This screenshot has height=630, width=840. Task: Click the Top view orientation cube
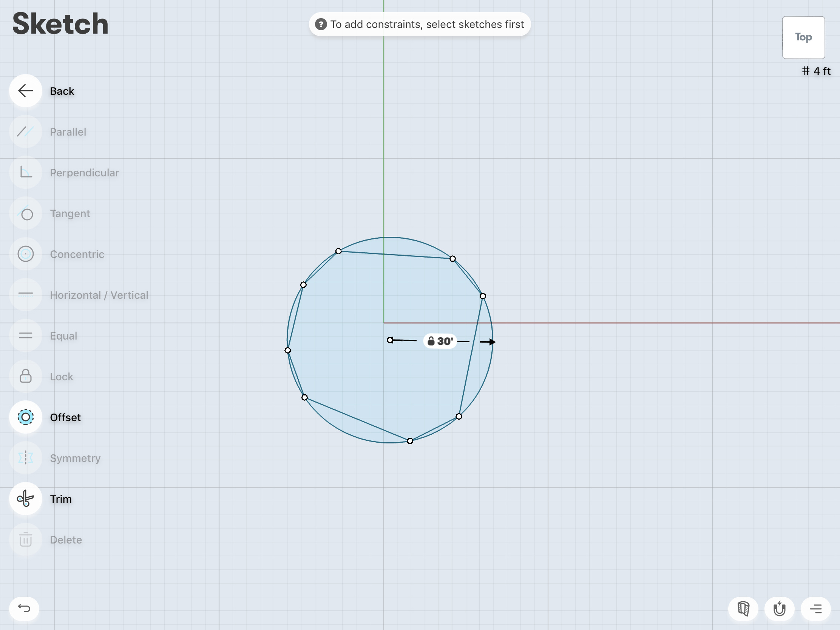pyautogui.click(x=803, y=37)
